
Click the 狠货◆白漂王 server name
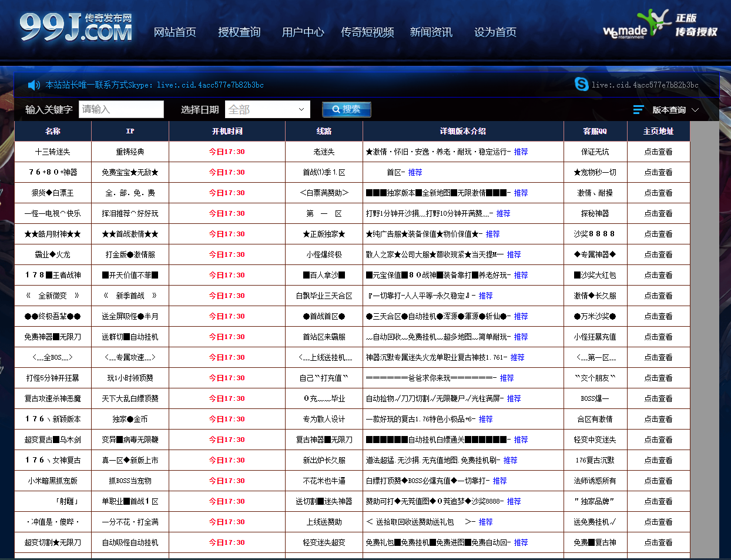click(x=53, y=193)
